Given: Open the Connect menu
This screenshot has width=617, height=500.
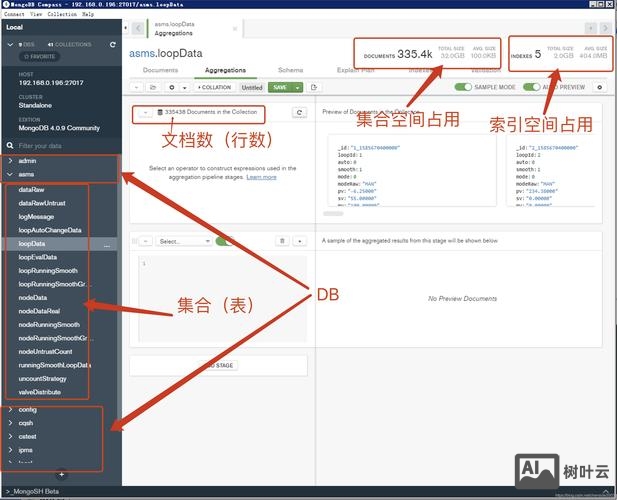Looking at the screenshot, I should pos(14,14).
